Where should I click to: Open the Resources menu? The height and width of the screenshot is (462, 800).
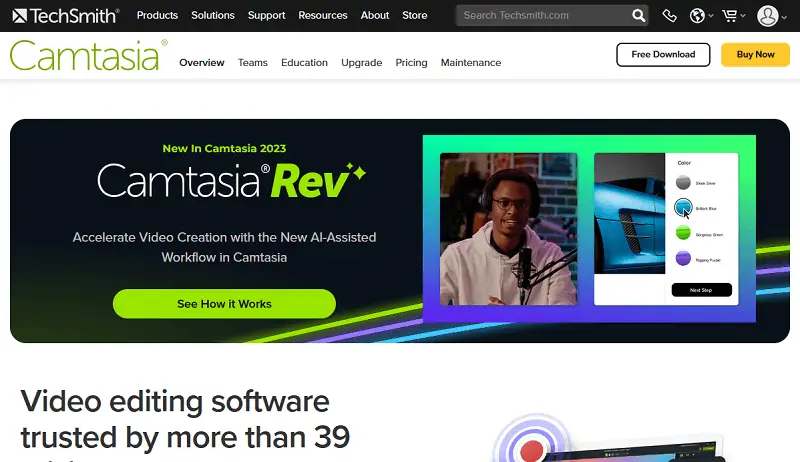(322, 15)
